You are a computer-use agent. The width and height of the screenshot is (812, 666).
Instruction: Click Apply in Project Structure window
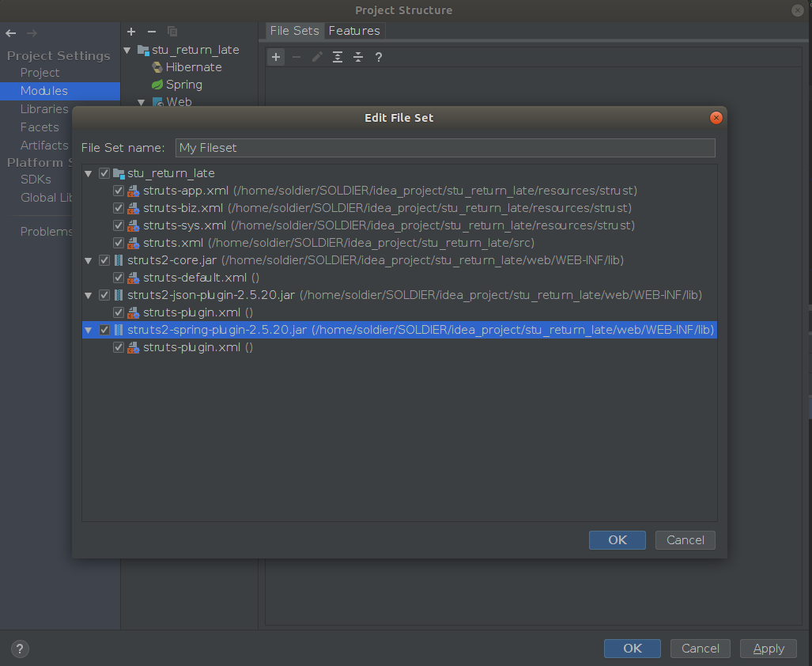(x=769, y=649)
